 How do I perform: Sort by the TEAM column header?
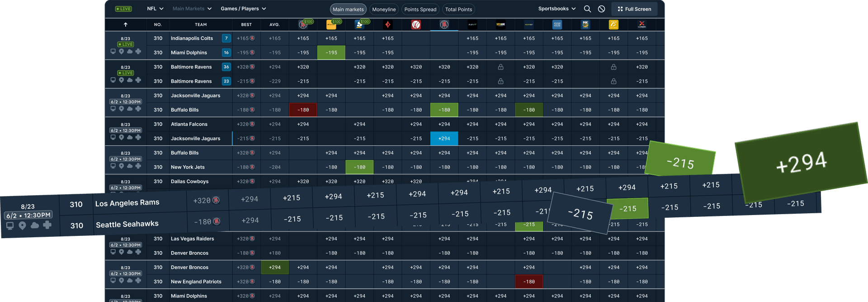pos(201,24)
